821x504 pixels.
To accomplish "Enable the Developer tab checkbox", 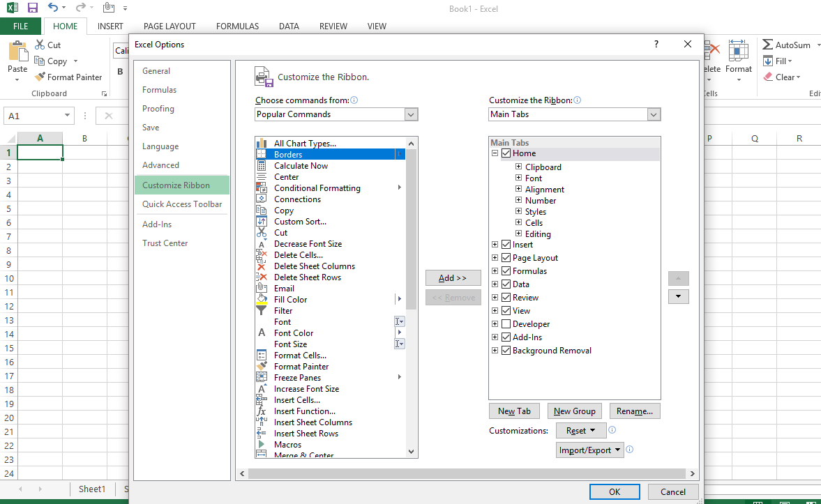I will [506, 324].
